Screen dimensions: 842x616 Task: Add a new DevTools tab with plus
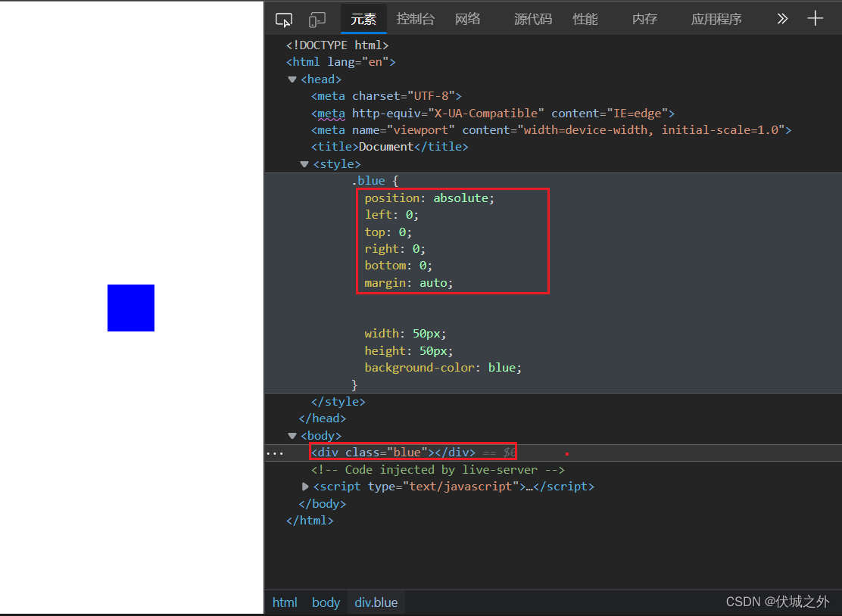(x=815, y=18)
